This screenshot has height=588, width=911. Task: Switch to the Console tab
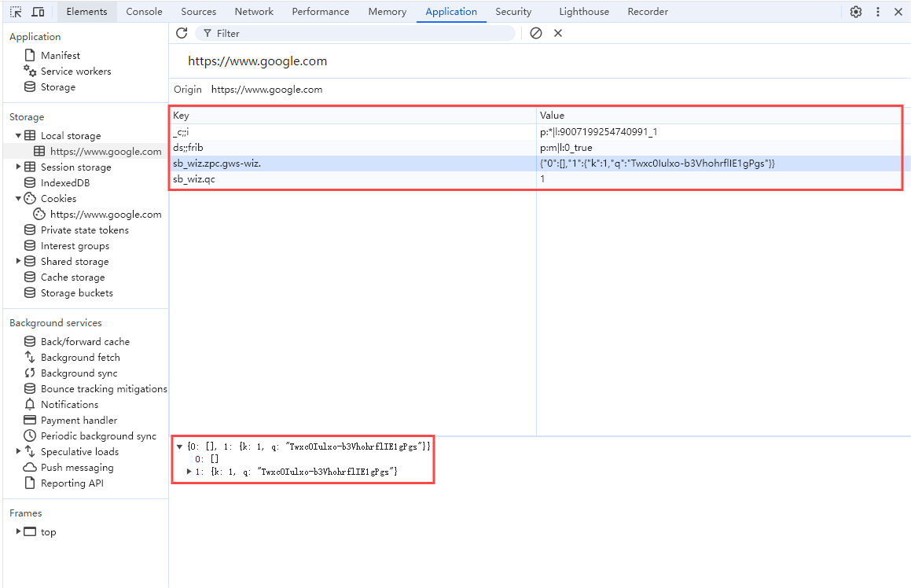[144, 12]
